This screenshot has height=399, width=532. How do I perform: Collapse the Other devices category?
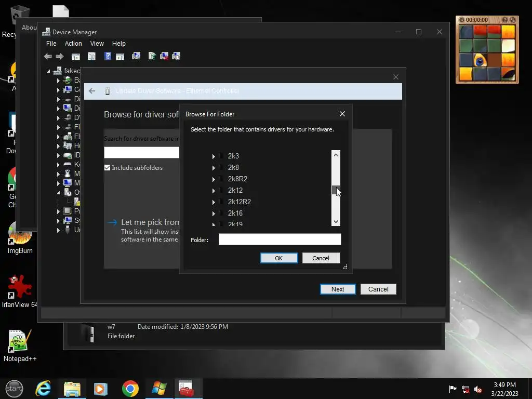(58, 193)
